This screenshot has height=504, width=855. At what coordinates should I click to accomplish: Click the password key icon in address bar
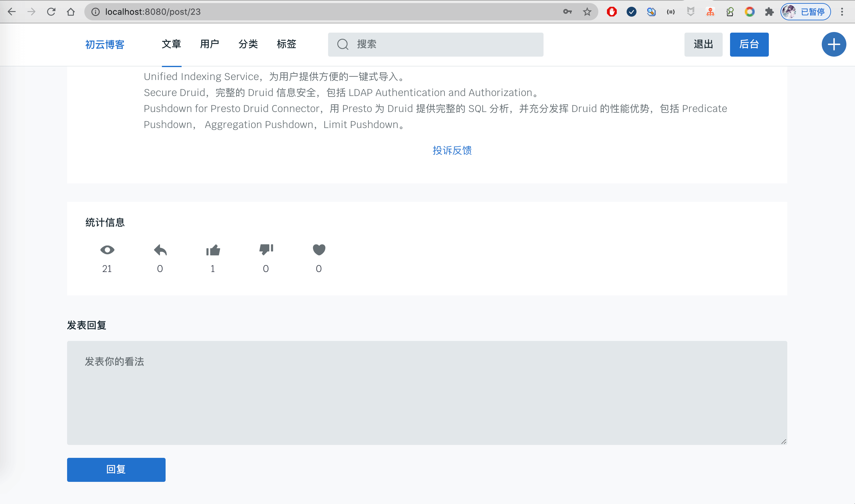coord(567,12)
